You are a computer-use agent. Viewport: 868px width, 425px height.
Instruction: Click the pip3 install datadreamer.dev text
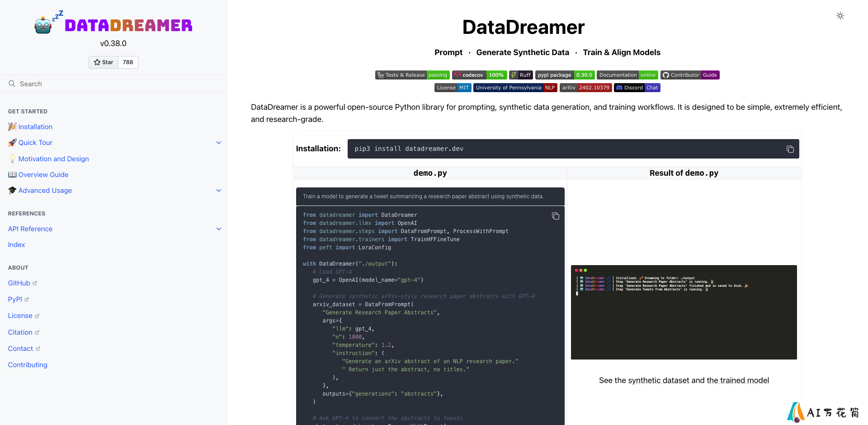[409, 149]
